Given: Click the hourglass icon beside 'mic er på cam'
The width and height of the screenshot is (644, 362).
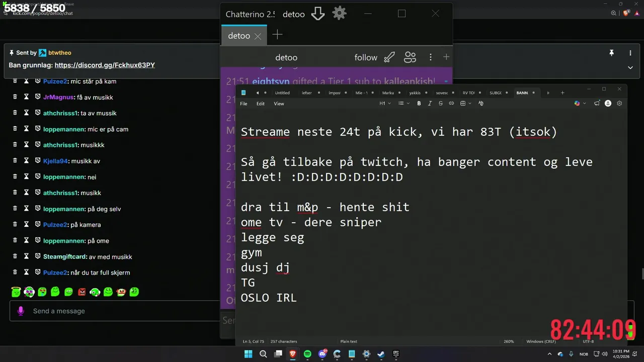Looking at the screenshot, I should pyautogui.click(x=26, y=129).
